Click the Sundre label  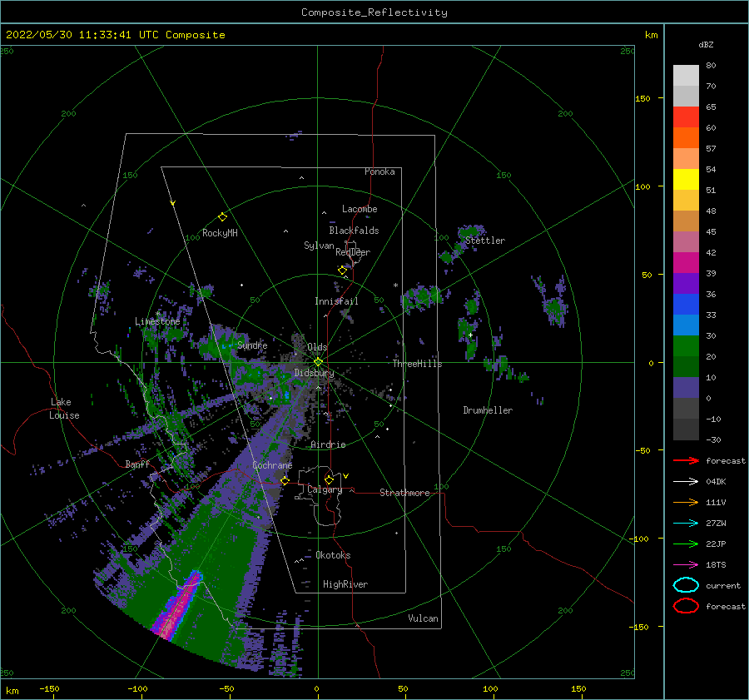tap(252, 345)
